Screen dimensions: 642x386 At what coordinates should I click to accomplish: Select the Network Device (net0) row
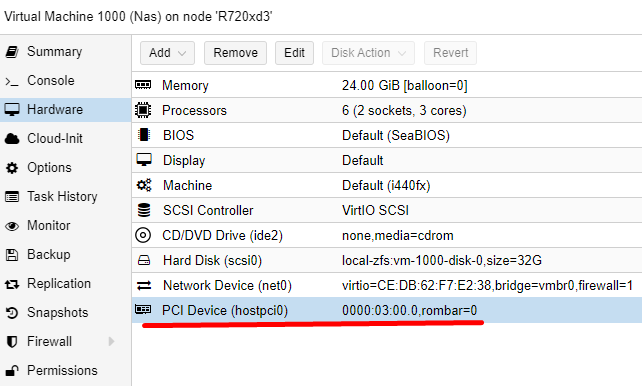[x=387, y=285]
